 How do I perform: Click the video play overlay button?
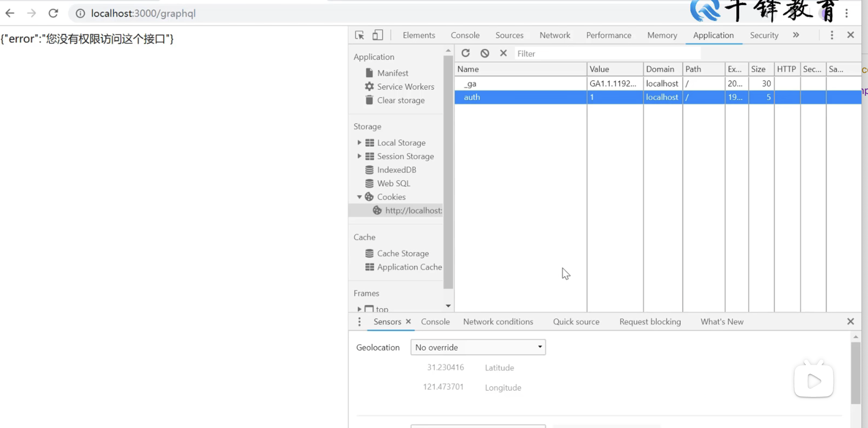pyautogui.click(x=813, y=381)
